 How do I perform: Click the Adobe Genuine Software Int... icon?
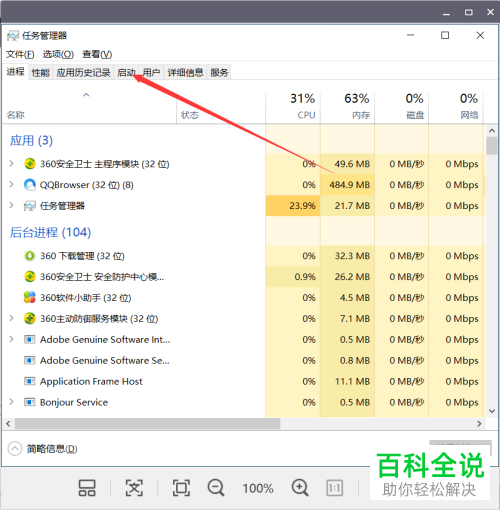(x=30, y=339)
